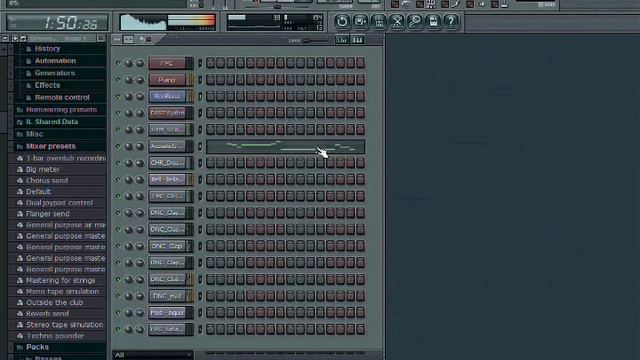This screenshot has width=640, height=360.
Task: Open the Pad - aqua channel button
Action: click(x=167, y=313)
